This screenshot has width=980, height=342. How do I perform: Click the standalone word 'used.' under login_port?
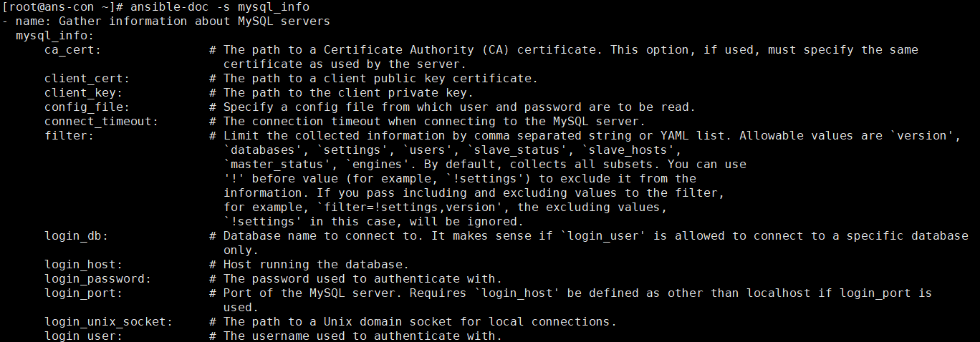click(x=241, y=308)
